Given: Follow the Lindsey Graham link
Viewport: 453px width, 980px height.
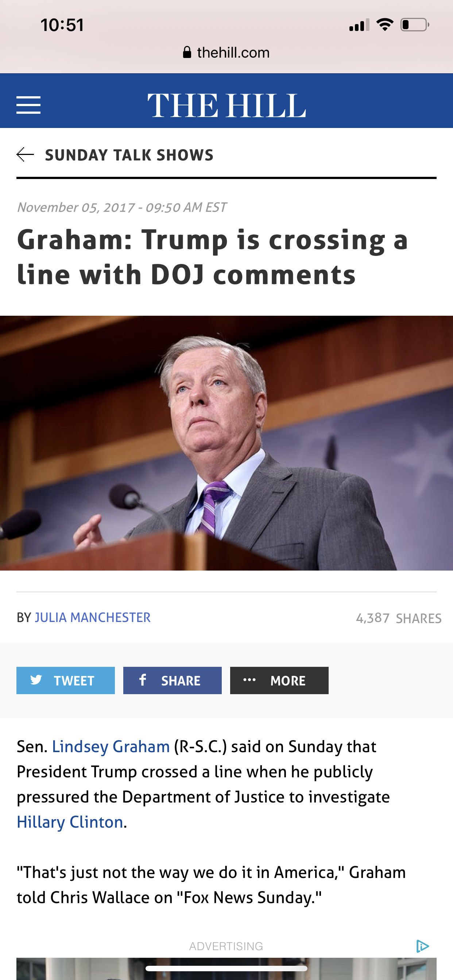Looking at the screenshot, I should coord(111,746).
